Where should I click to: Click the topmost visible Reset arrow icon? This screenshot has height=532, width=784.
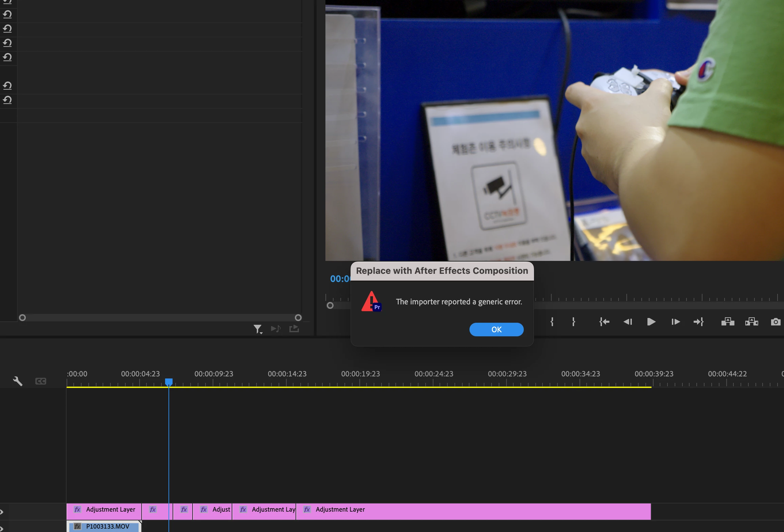[x=7, y=2]
